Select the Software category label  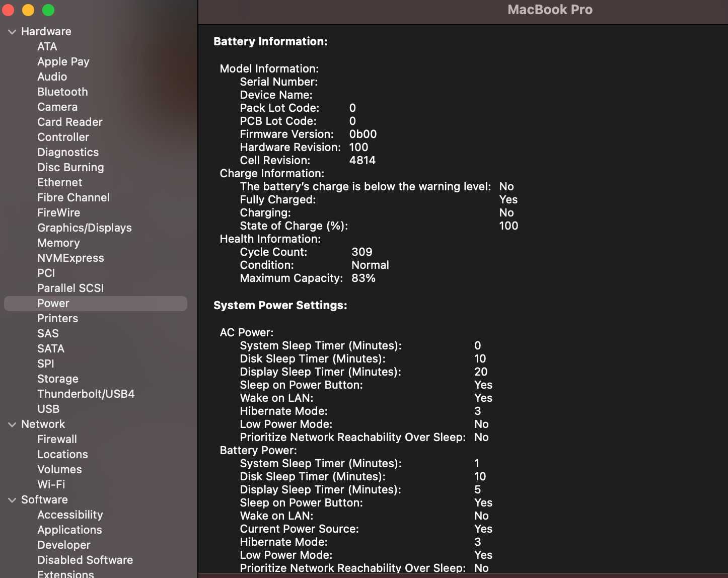44,499
